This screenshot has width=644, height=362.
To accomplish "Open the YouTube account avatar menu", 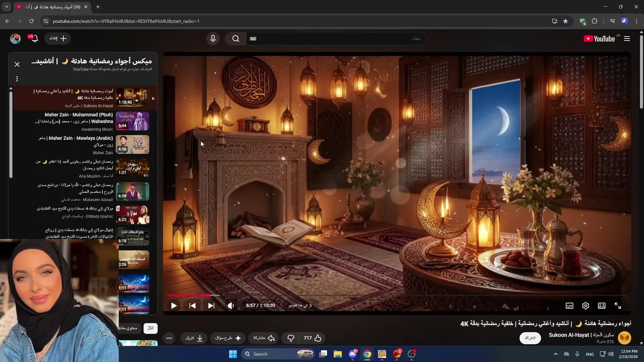I will (16, 38).
